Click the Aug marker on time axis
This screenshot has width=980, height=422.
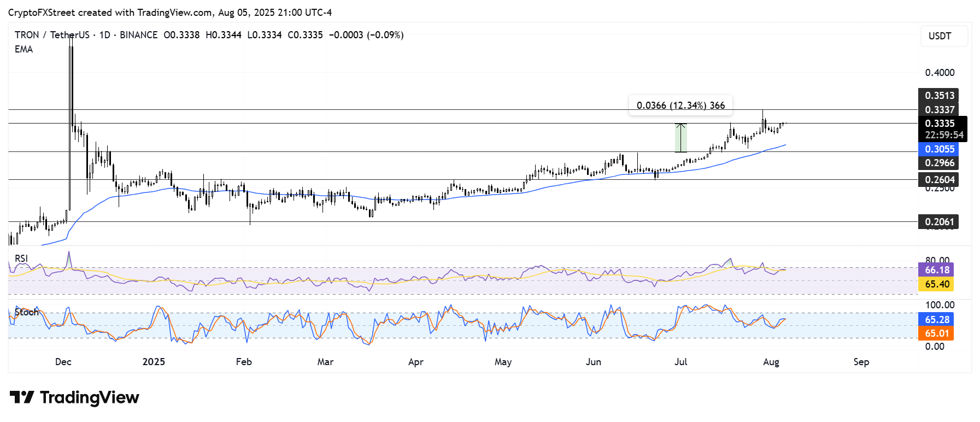[771, 362]
